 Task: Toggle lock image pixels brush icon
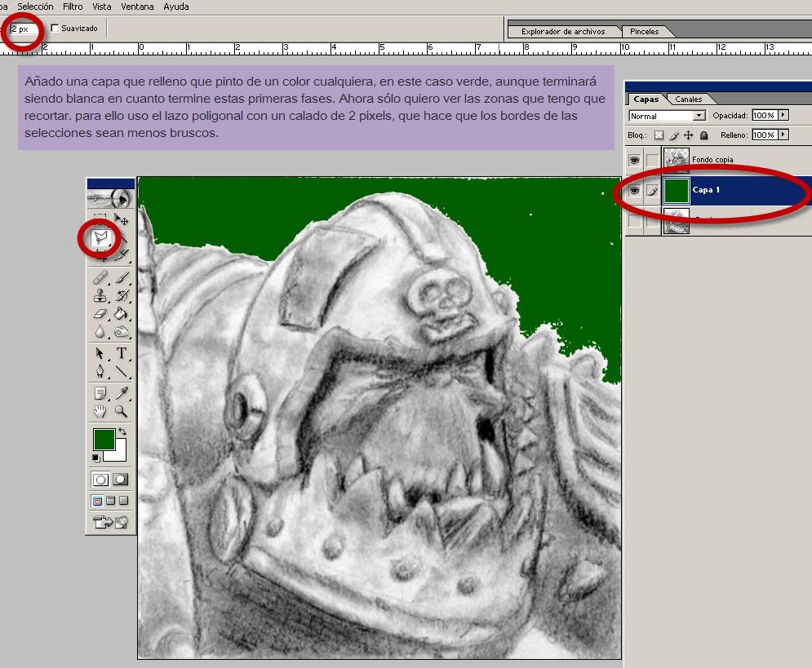point(674,135)
